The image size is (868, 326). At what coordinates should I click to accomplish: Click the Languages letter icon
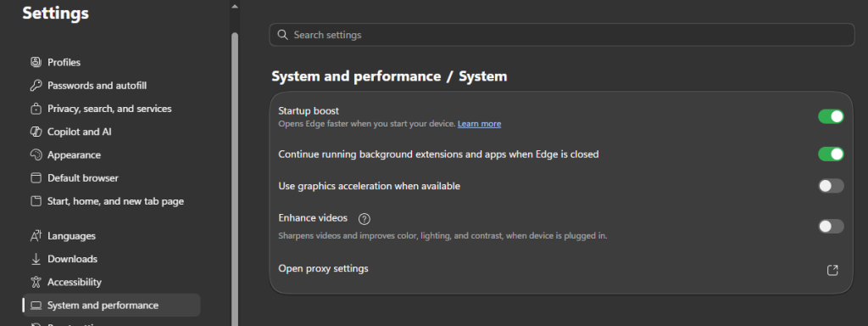point(36,236)
